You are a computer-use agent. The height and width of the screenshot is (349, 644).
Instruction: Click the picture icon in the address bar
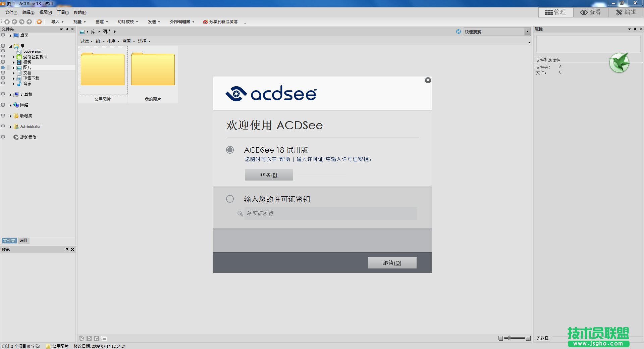[x=82, y=32]
